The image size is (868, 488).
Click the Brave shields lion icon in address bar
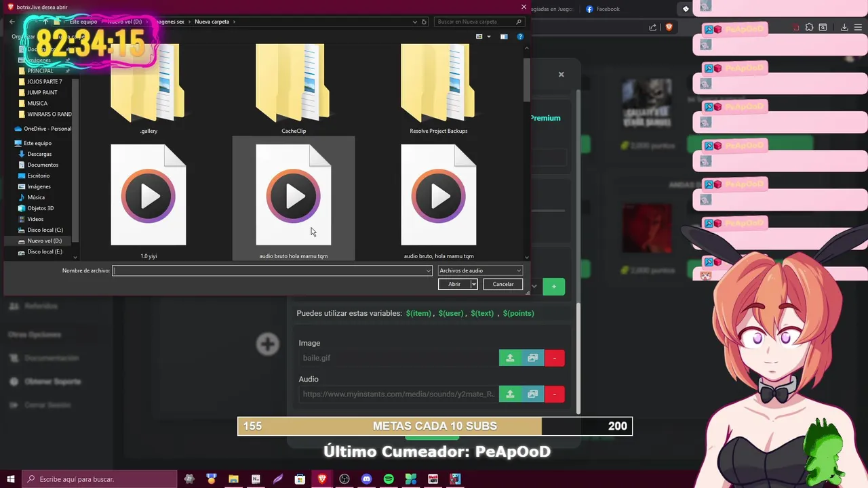click(x=669, y=27)
